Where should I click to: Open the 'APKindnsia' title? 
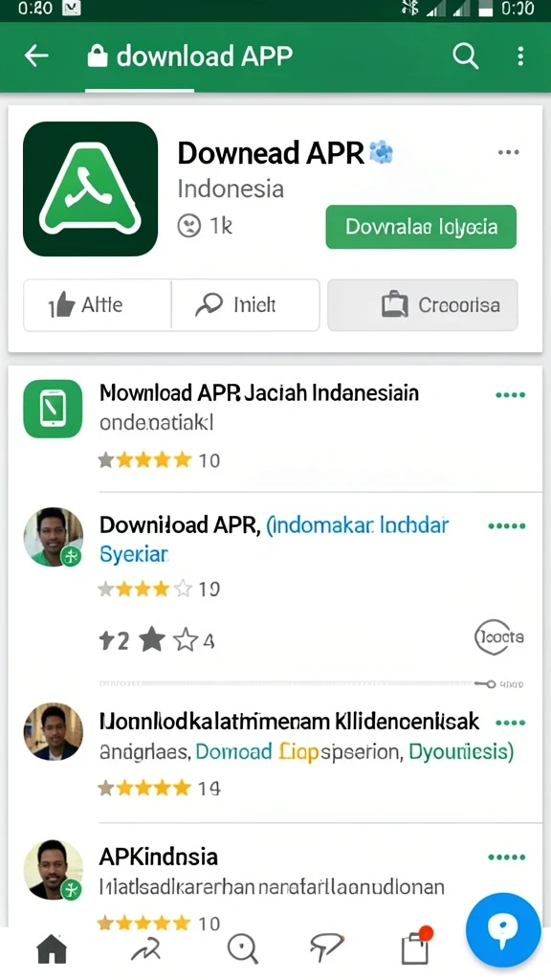pyautogui.click(x=159, y=857)
